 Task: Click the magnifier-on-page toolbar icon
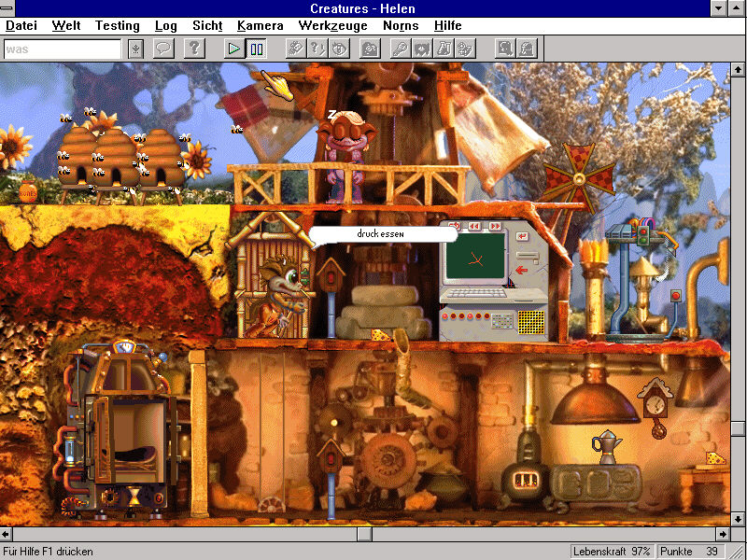(x=504, y=49)
